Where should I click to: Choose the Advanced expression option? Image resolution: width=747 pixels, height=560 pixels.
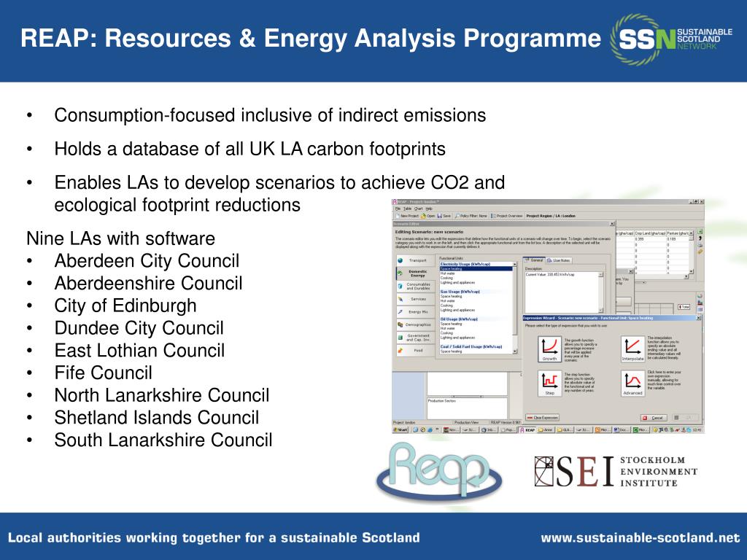coord(632,384)
